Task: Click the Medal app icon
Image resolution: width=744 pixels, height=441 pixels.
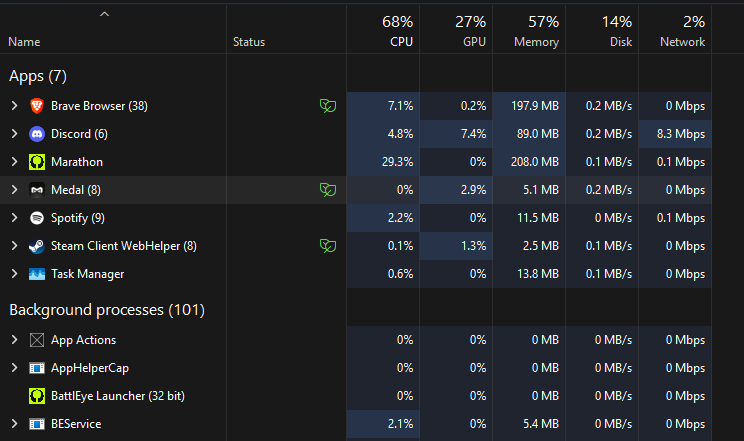Action: point(37,189)
